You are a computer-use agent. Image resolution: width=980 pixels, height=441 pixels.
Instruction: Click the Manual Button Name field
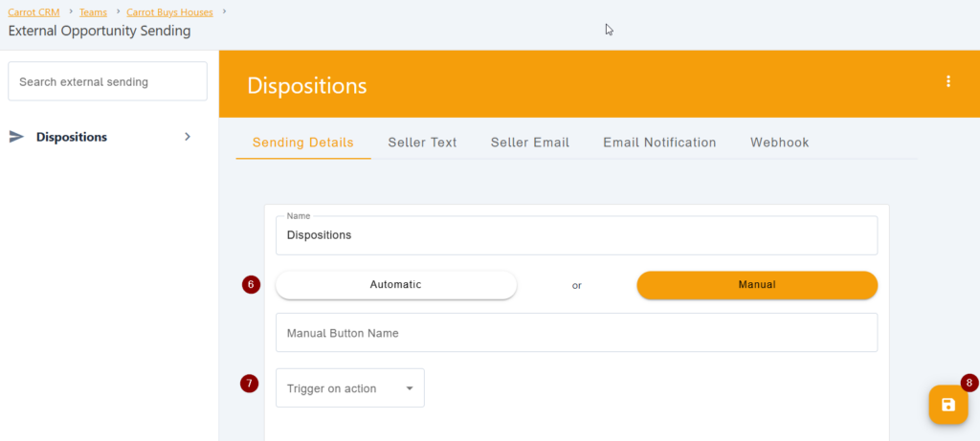click(x=576, y=333)
